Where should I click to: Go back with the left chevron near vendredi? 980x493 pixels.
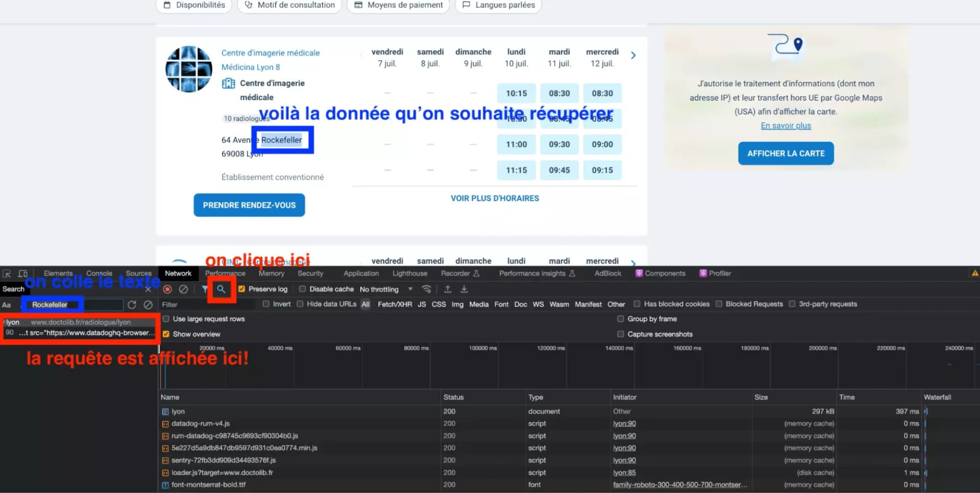coord(362,55)
